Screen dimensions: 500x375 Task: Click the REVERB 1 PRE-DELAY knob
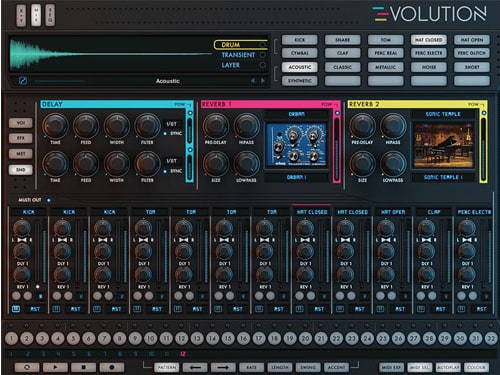216,126
